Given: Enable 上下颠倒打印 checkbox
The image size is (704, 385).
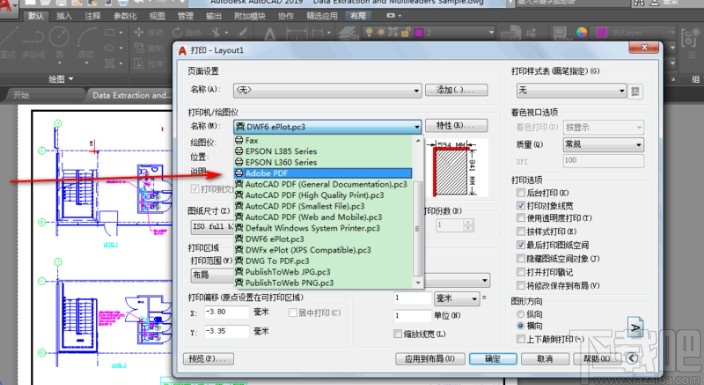Looking at the screenshot, I should point(521,339).
